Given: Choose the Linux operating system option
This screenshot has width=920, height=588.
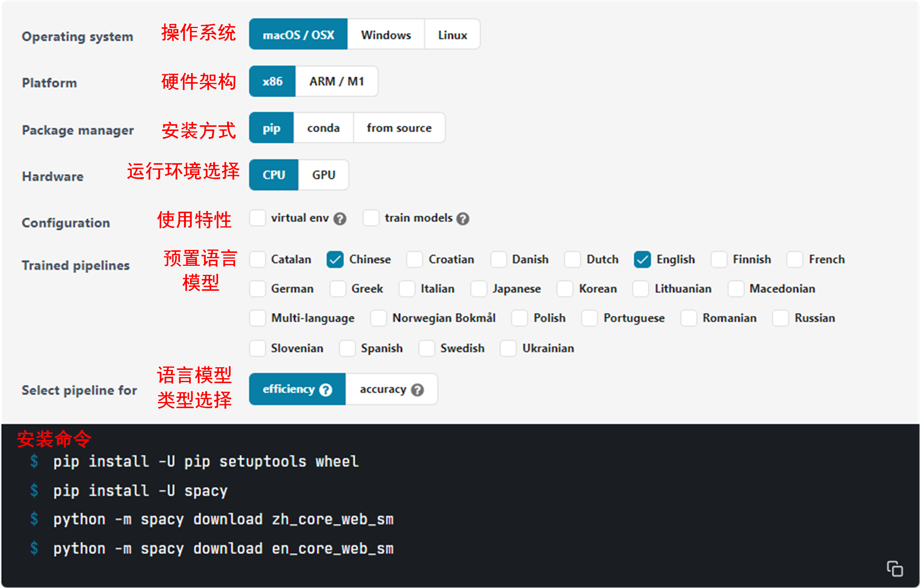Looking at the screenshot, I should pyautogui.click(x=452, y=35).
